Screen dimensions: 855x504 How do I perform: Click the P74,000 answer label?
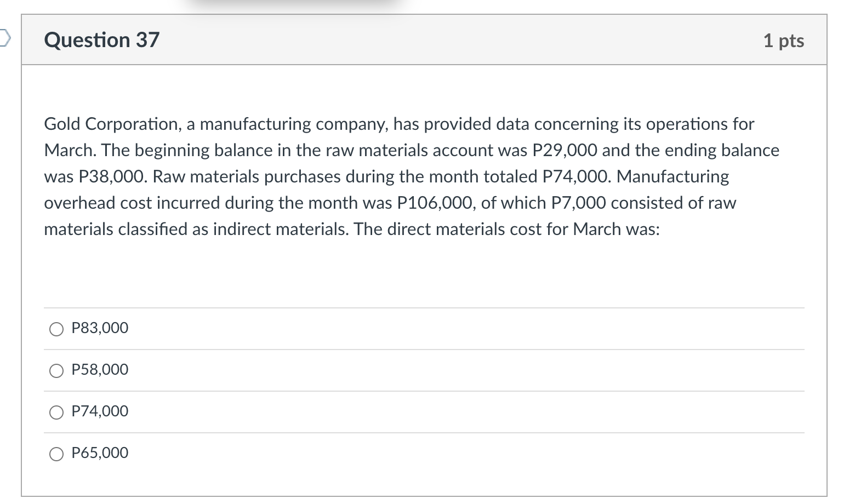coord(100,411)
